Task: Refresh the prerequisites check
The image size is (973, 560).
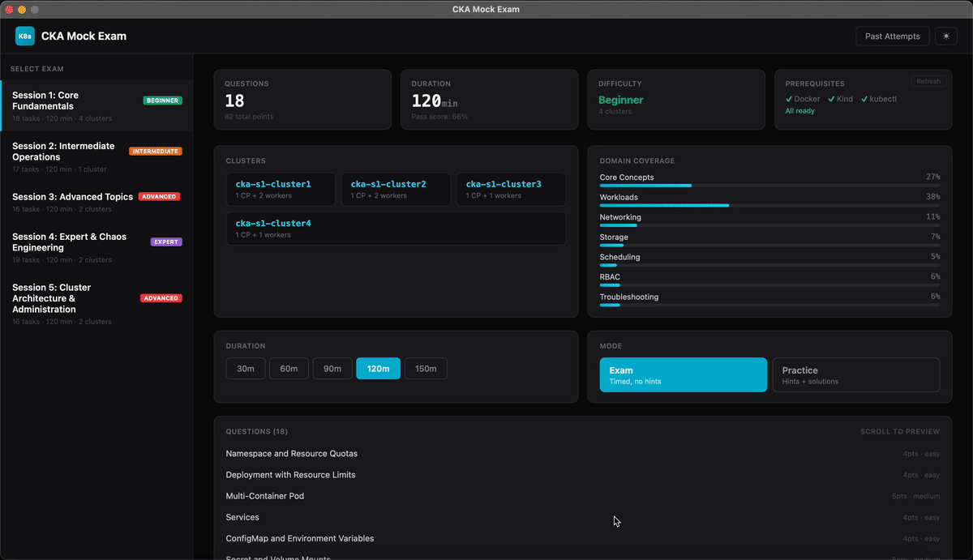Action: pos(928,81)
